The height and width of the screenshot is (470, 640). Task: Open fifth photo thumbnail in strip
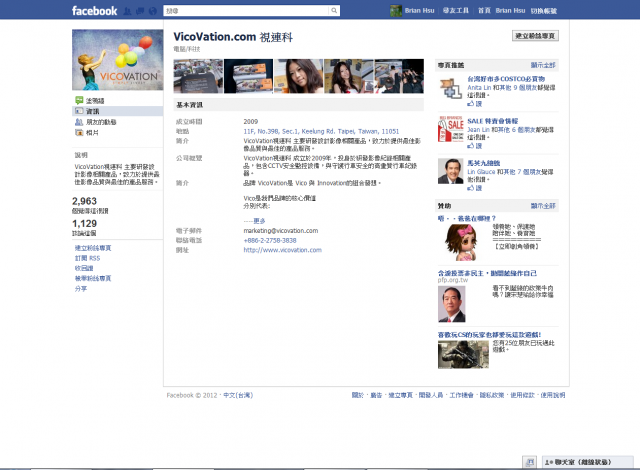[x=399, y=76]
